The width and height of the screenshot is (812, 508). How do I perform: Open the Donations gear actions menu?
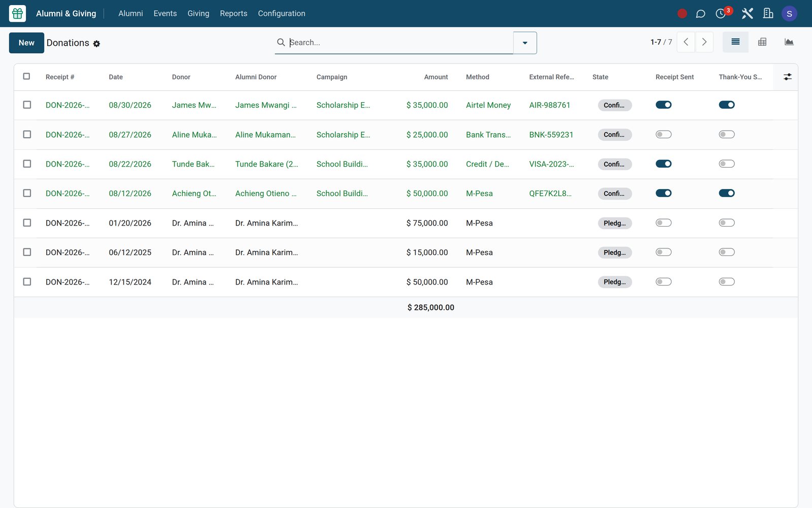[x=96, y=44]
